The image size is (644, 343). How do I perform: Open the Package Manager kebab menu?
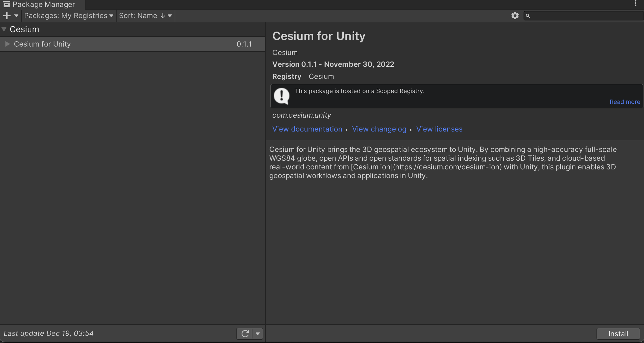pos(636,4)
